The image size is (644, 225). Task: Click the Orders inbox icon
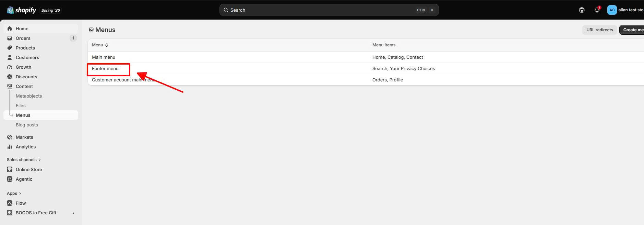pyautogui.click(x=10, y=38)
